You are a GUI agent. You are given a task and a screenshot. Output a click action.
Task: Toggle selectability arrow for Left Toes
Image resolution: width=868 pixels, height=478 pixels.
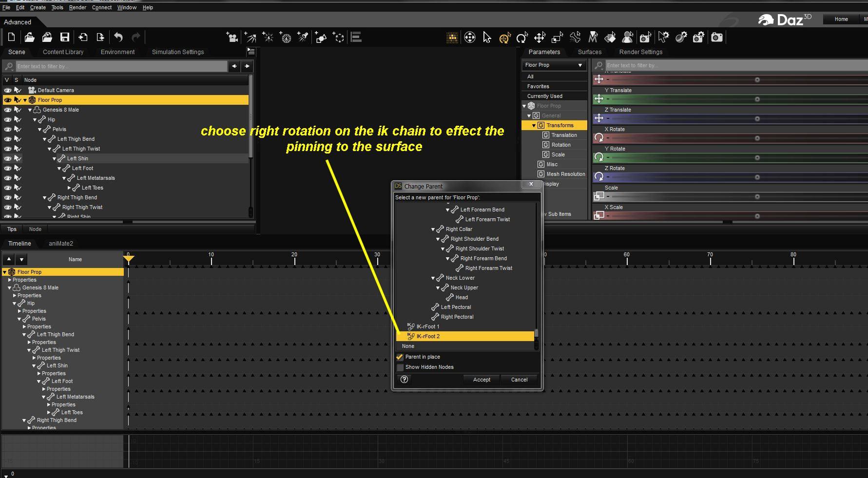pos(18,188)
